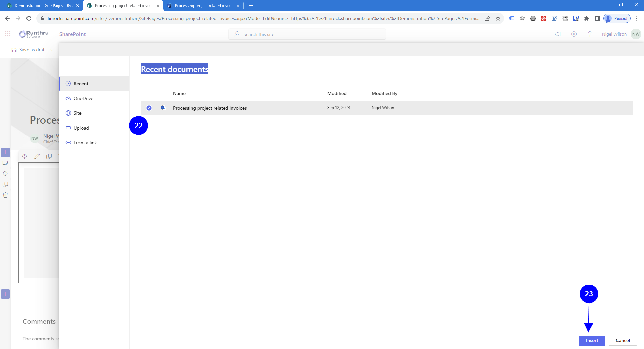Open the help question mark icon

click(590, 34)
